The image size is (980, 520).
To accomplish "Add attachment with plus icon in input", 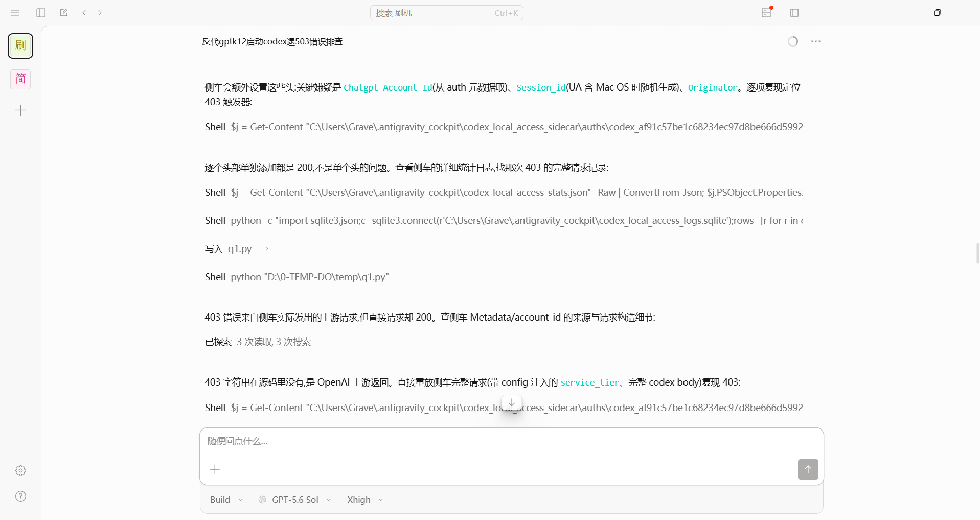I will (x=215, y=469).
